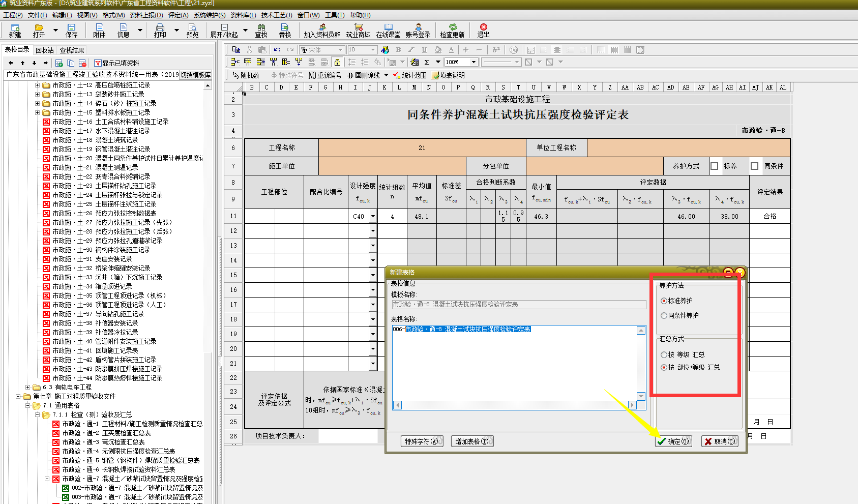Screen dimensions: 858x504
Task: Open the 预览 (Preview) tool
Action: point(192,30)
